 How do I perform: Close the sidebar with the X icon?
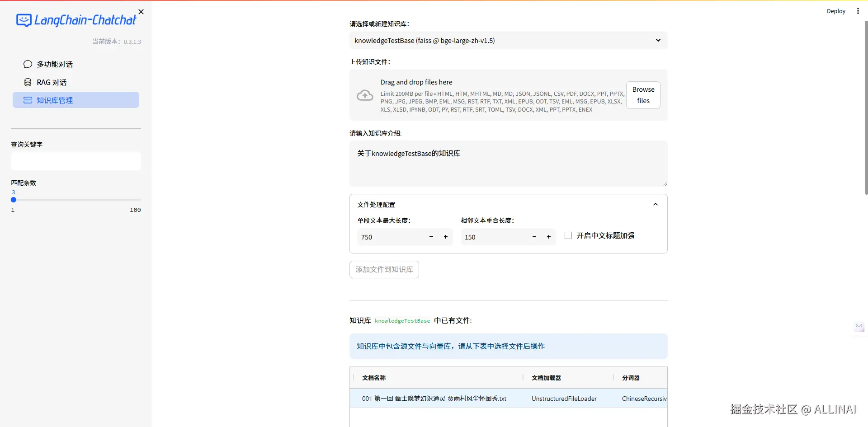[141, 12]
